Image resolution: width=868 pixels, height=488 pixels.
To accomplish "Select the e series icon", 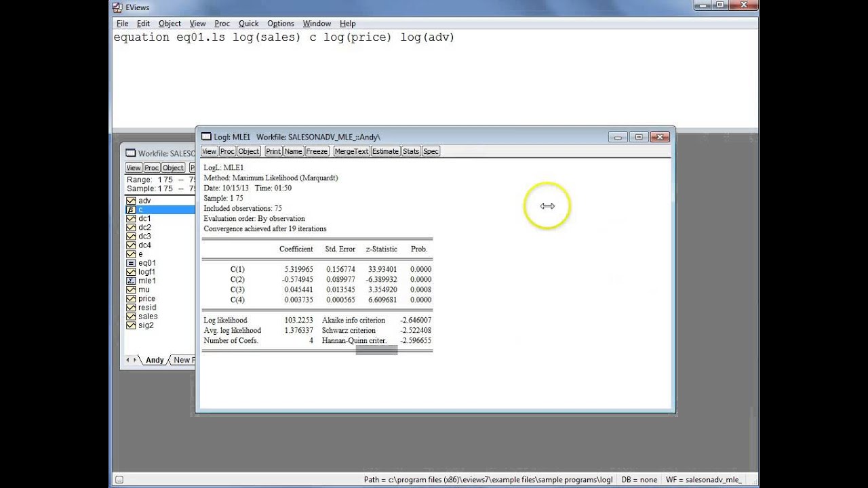I will (x=131, y=254).
